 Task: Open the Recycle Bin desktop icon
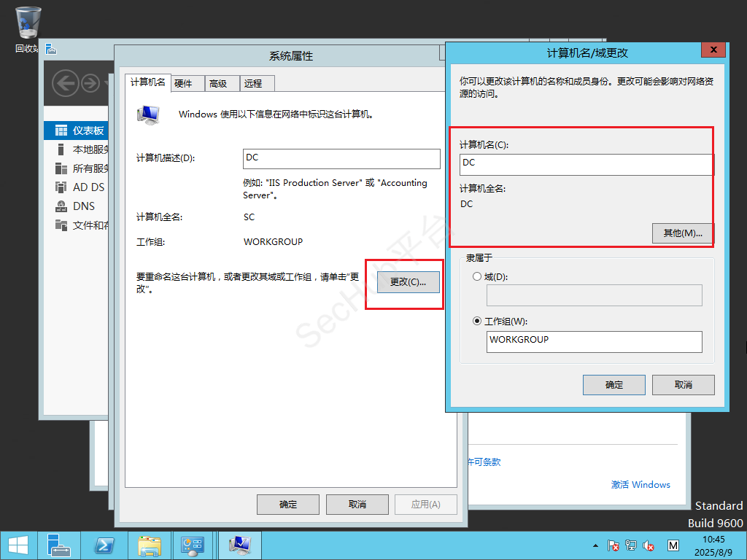[x=28, y=23]
